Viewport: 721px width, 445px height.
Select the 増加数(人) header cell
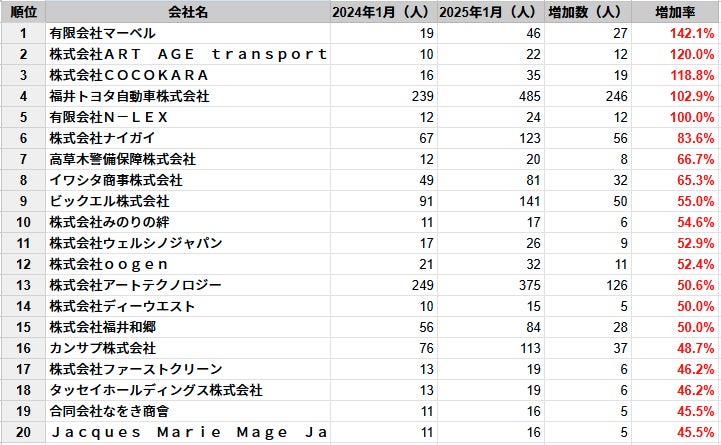(x=589, y=12)
